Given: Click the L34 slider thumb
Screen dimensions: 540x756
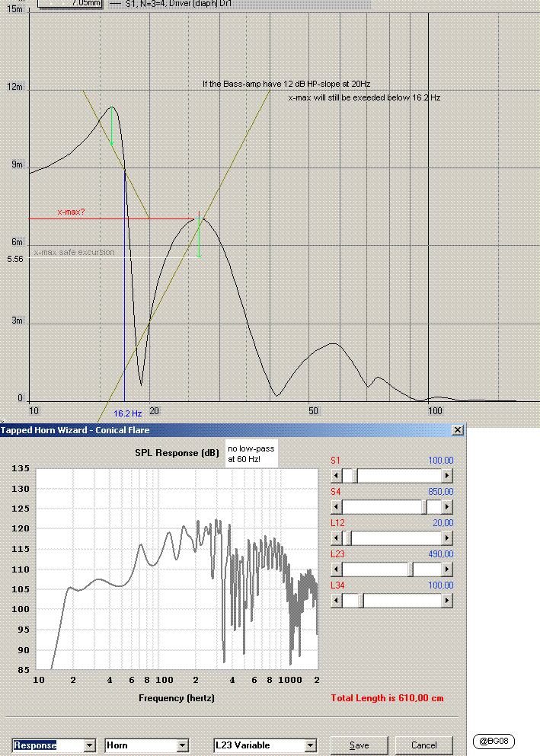Looking at the screenshot, I should (x=362, y=601).
